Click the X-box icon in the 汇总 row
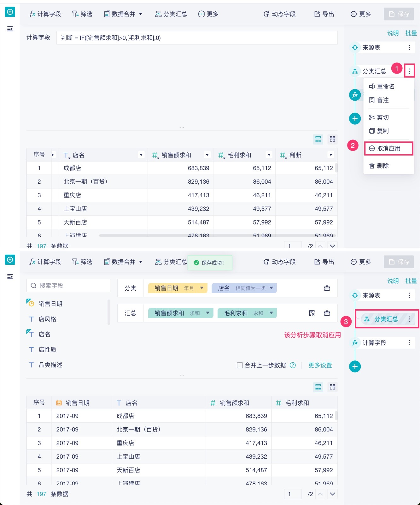The width and height of the screenshot is (420, 505). [x=312, y=313]
